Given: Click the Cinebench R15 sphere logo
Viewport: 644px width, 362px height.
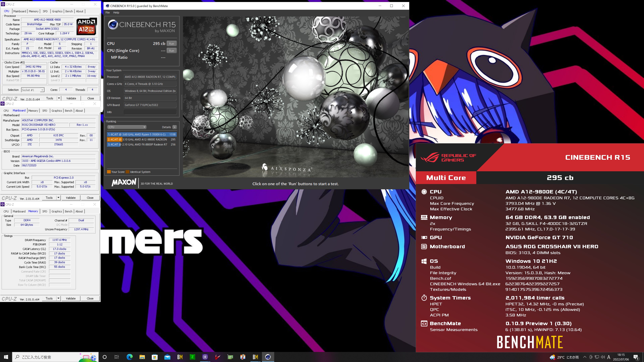Looking at the screenshot, I should tap(113, 25).
